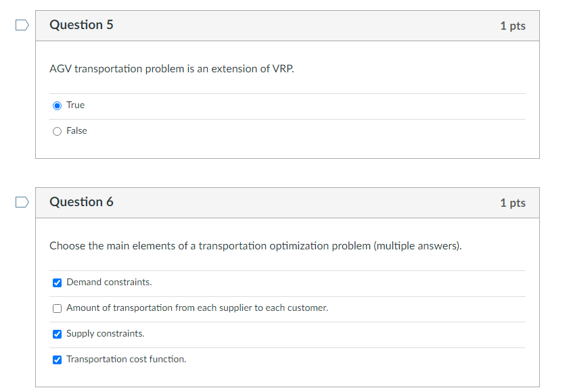This screenshot has width=569, height=392.
Task: Select the Supply constraints label text
Action: coord(105,334)
